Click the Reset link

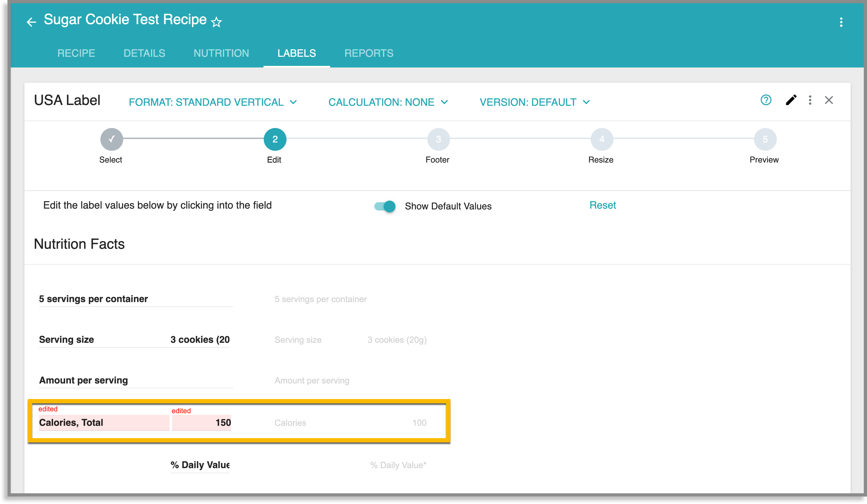click(602, 205)
